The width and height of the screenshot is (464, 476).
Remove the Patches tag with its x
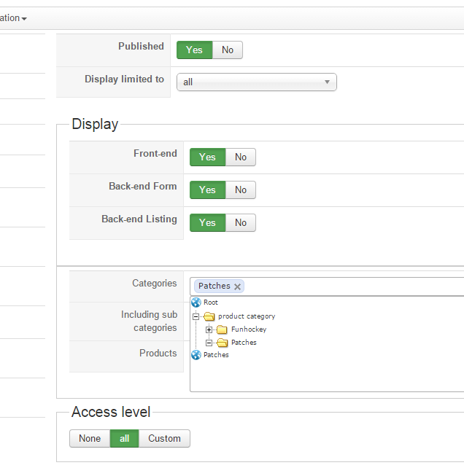[x=237, y=286]
